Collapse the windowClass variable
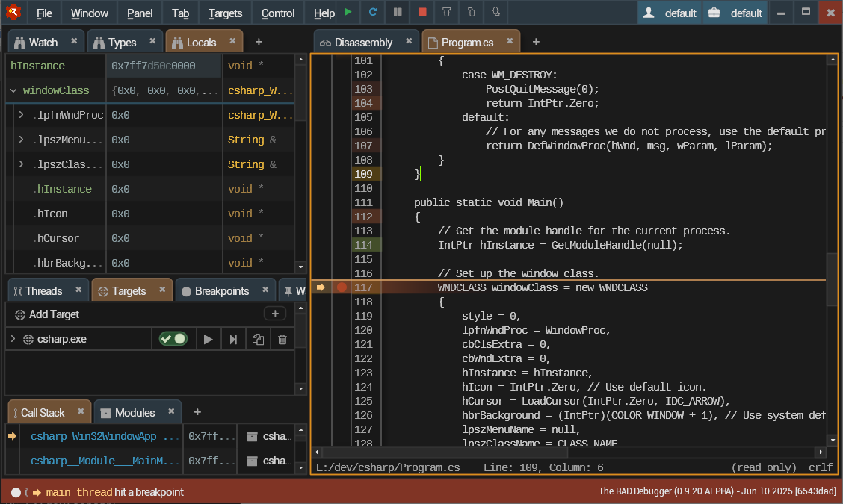 click(13, 90)
